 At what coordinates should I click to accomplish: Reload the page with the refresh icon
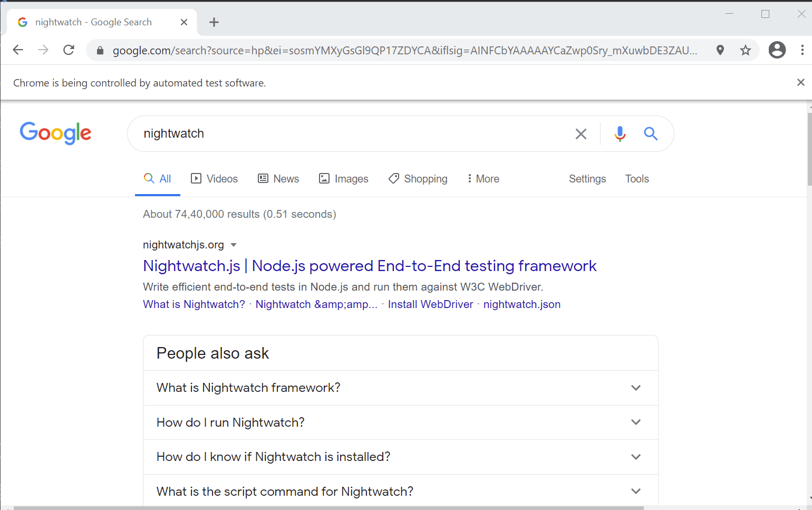69,50
